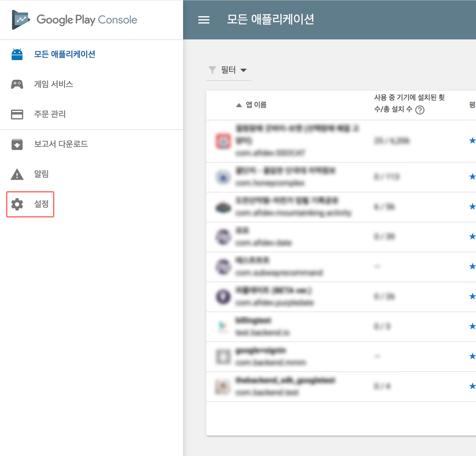476x456 pixels.
Task: Click the 모든 애플리케이션 page title
Action: pos(270,19)
